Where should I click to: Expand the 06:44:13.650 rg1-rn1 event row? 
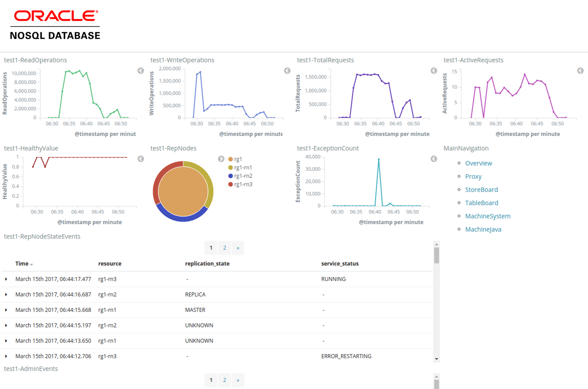tap(6, 341)
